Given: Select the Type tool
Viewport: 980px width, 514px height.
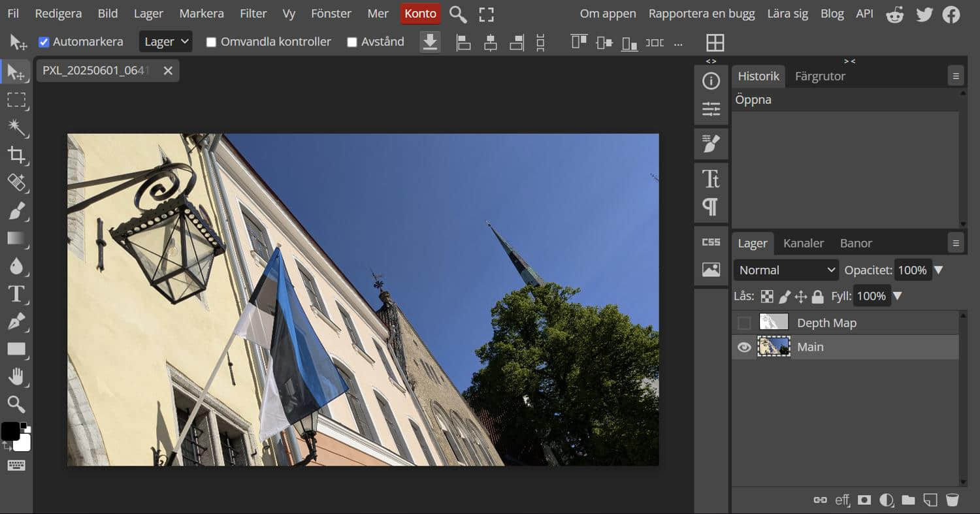Looking at the screenshot, I should 16,294.
